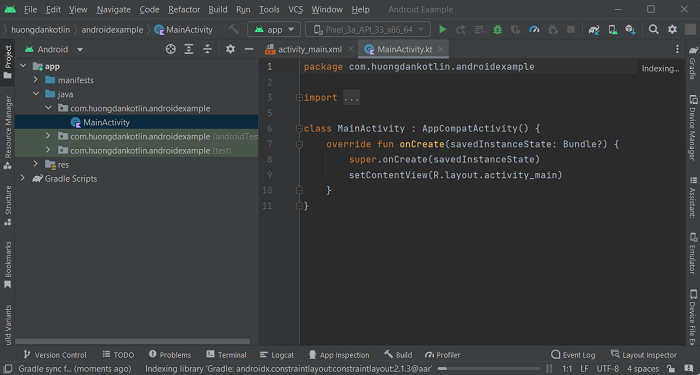The image size is (700, 375).
Task: Sync Project with Gradle Files elephant icon
Action: coord(594,29)
